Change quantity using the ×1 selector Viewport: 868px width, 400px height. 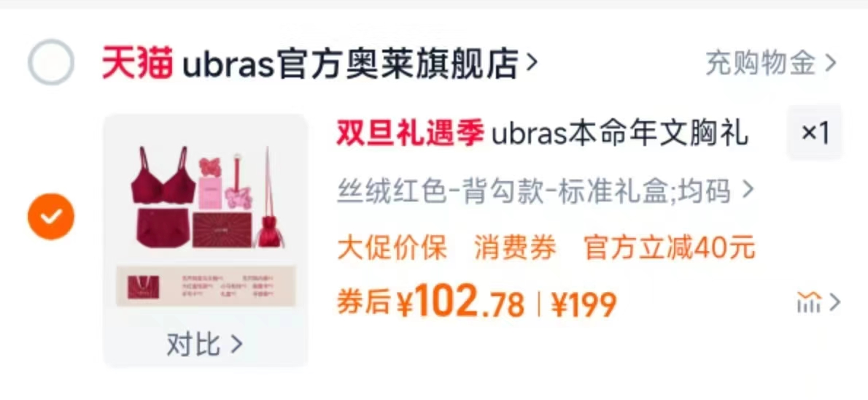point(815,133)
